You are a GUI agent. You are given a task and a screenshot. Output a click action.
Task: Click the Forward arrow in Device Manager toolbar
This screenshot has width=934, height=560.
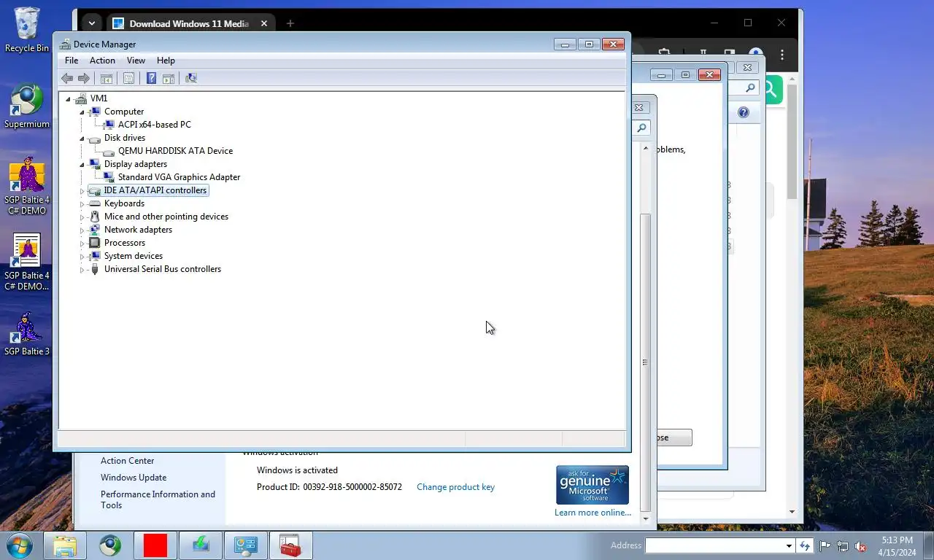click(x=84, y=78)
